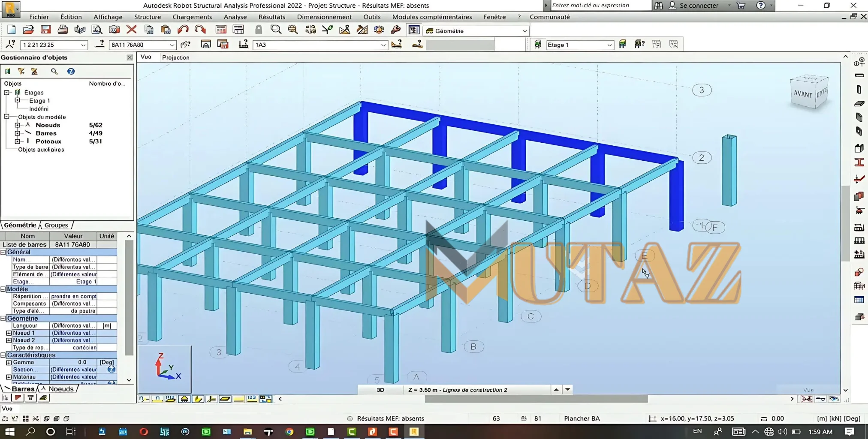Screen dimensions: 868x439
Task: Delete selection with the red X icon
Action: 132,30
